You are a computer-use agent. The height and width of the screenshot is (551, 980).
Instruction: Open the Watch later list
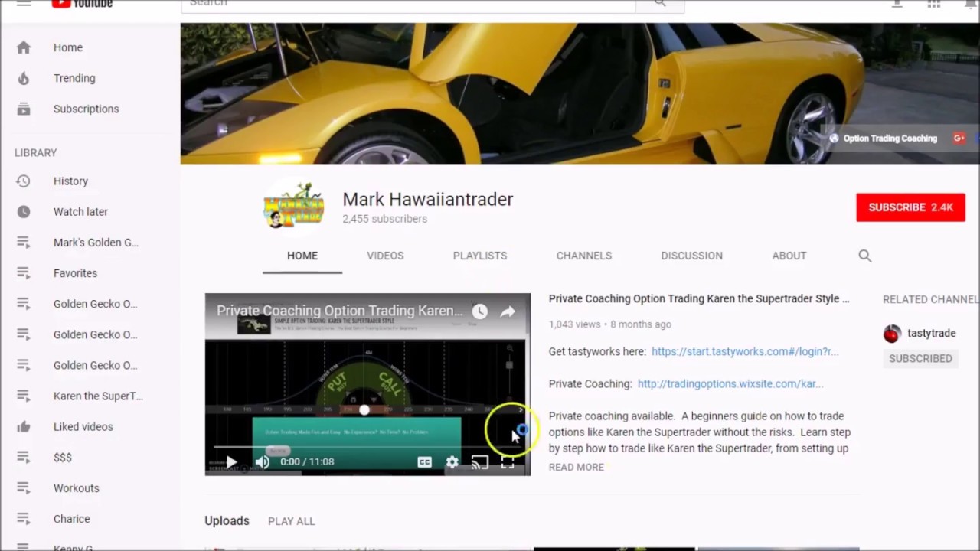pos(80,212)
